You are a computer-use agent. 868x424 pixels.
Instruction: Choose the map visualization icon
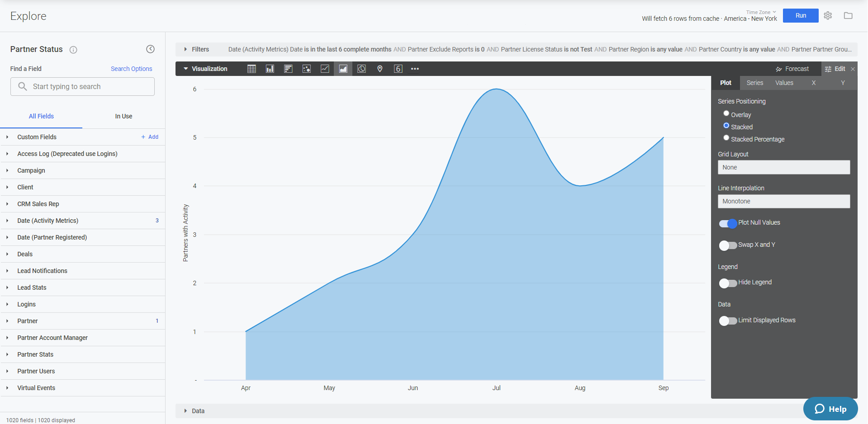point(379,69)
